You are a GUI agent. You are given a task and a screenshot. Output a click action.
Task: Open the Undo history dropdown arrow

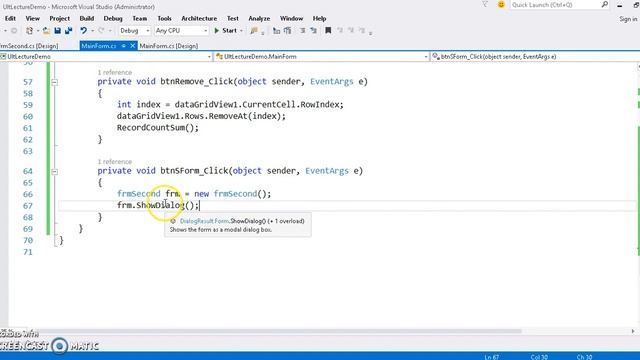(92, 31)
